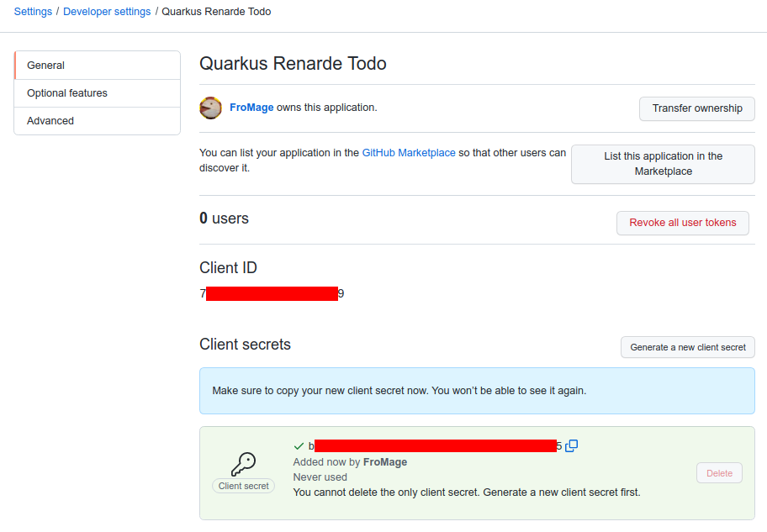
Task: Go to Developer settings via breadcrumb
Action: click(x=107, y=11)
